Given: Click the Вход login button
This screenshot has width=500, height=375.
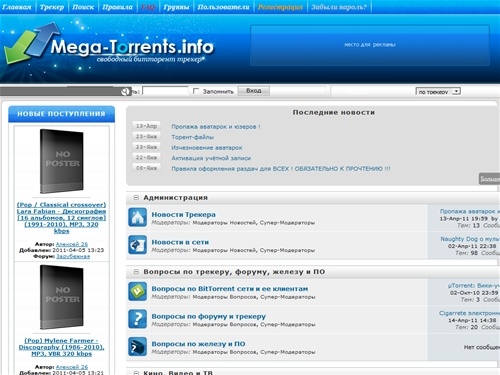Looking at the screenshot, I should coord(254,91).
